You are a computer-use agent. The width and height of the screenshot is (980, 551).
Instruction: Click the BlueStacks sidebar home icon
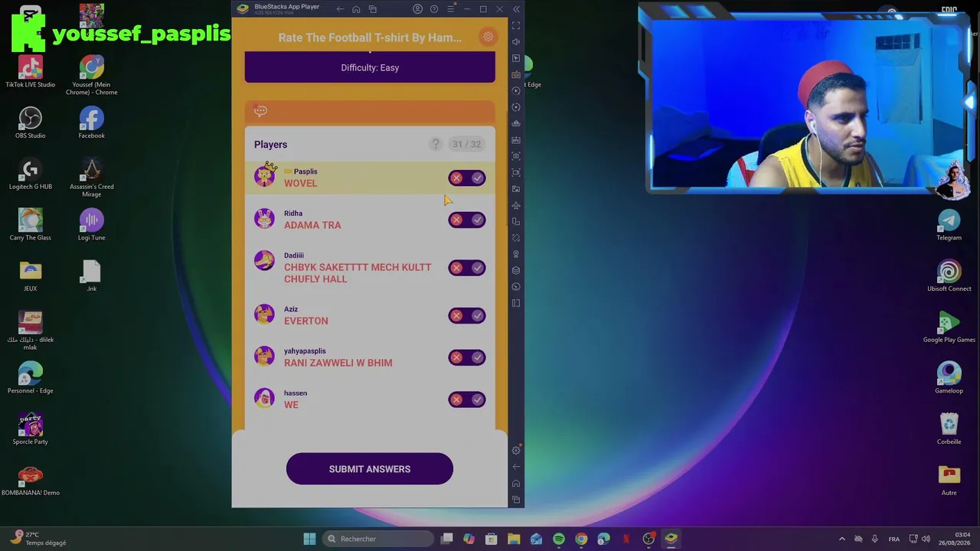516,484
